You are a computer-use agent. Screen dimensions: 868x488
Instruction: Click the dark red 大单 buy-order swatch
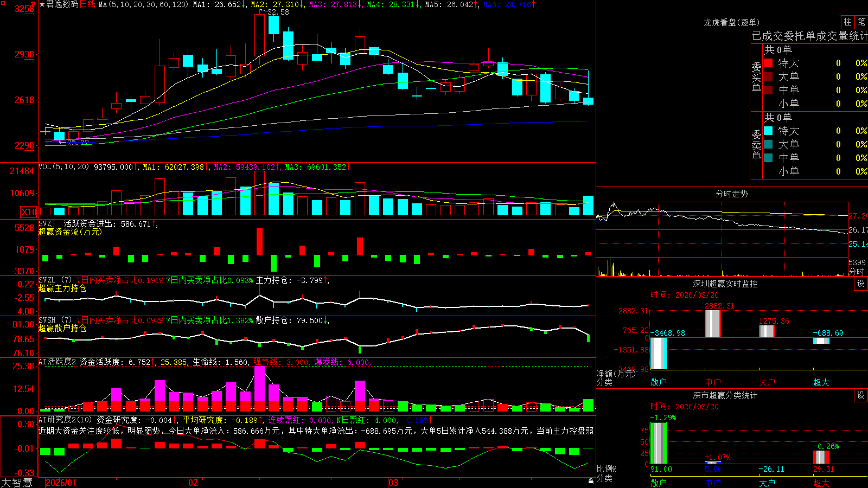click(768, 76)
